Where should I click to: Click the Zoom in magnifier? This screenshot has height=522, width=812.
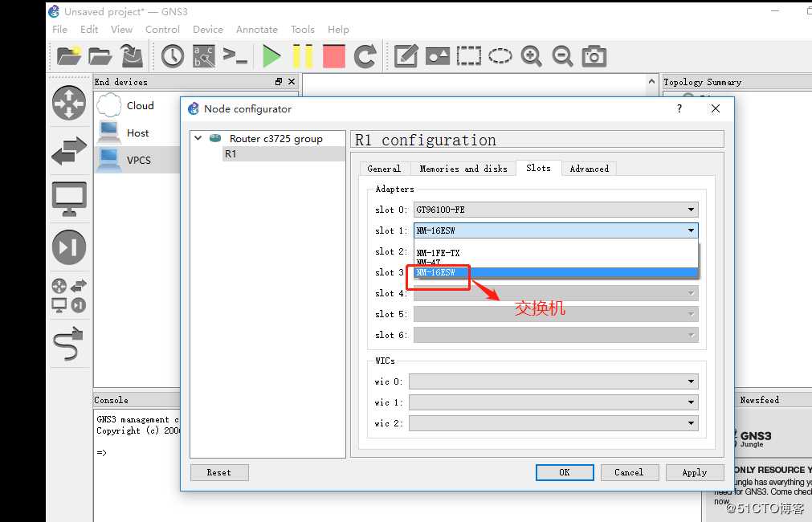pos(532,56)
